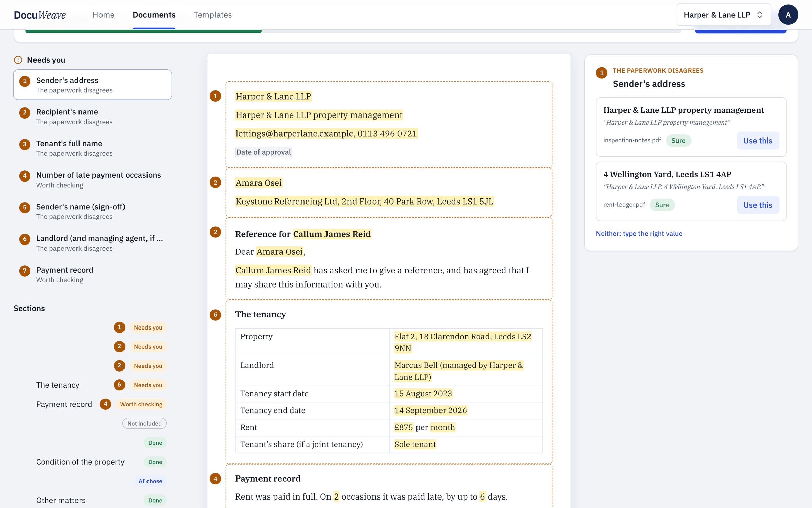Click the lettings@harperlane.example contact line
The image size is (812, 508).
(x=326, y=133)
